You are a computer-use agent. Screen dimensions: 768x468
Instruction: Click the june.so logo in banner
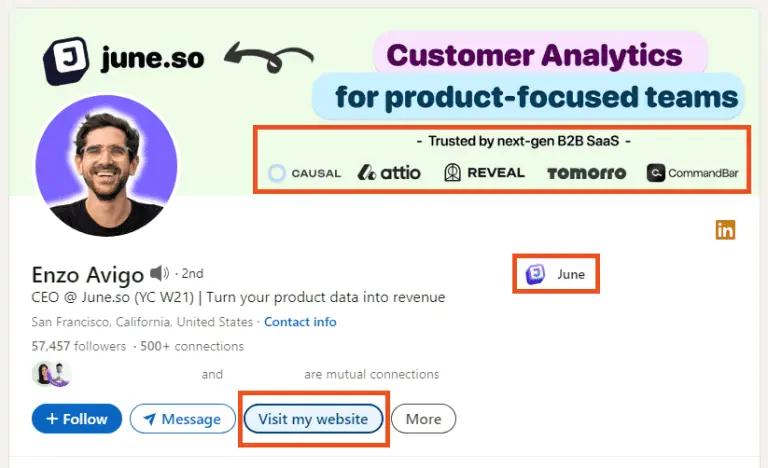coord(124,59)
